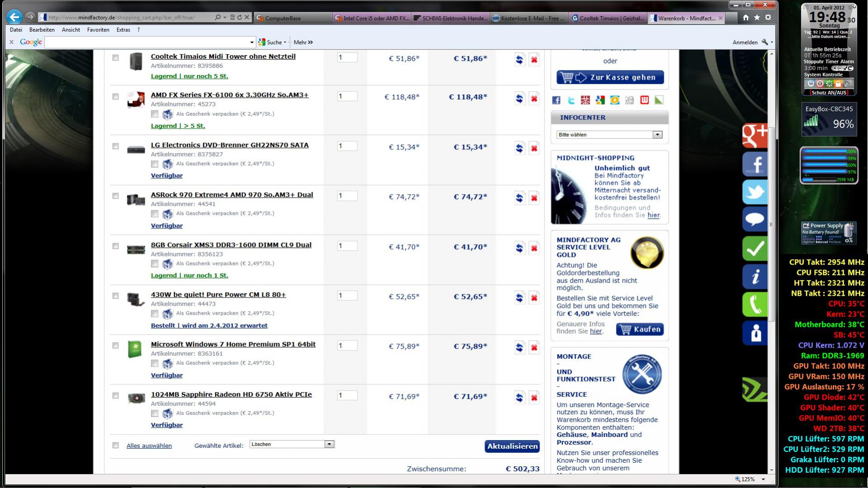
Task: Open '430W be quiet! Pure Power' product link
Action: [218, 295]
